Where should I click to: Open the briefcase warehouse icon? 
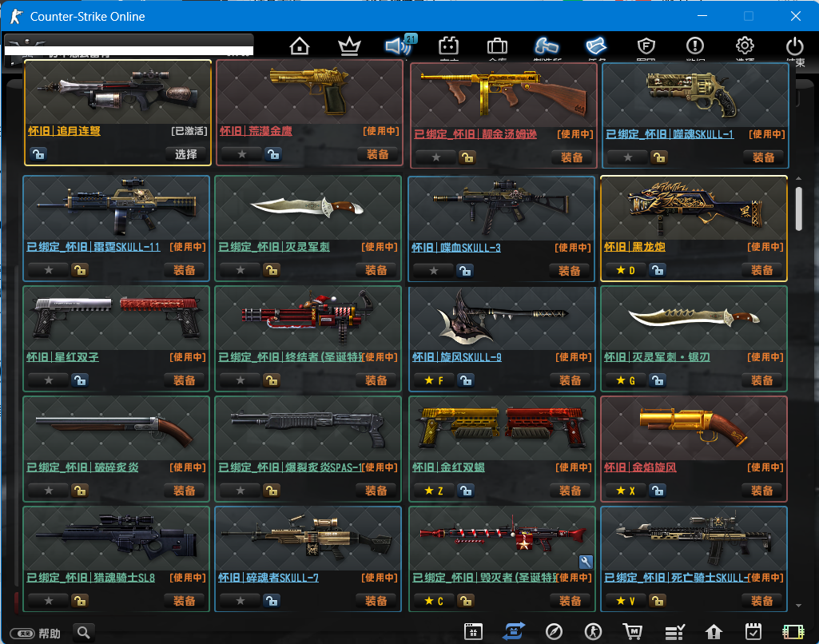click(x=497, y=46)
